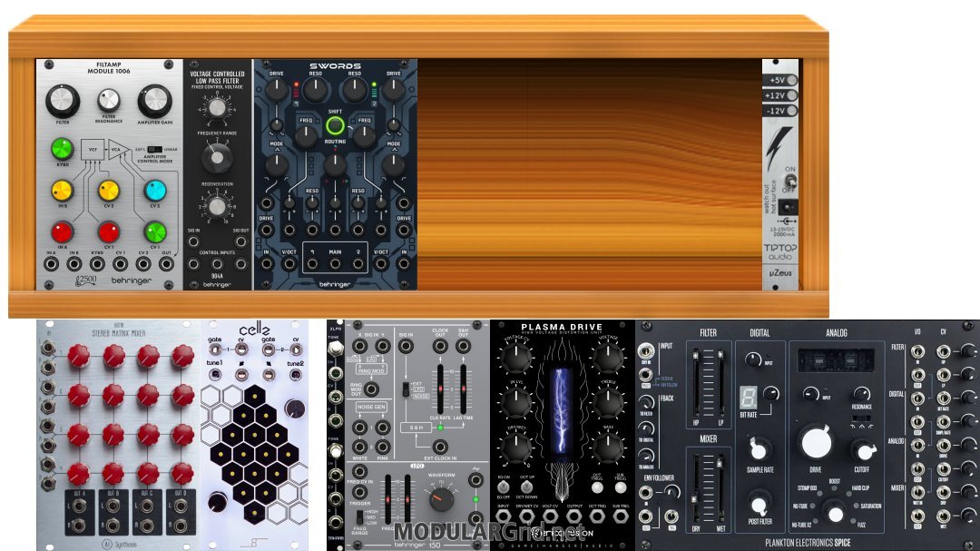The width and height of the screenshot is (980, 551).
Task: Click the Treble knob on Plasma Drive
Action: click(x=608, y=403)
